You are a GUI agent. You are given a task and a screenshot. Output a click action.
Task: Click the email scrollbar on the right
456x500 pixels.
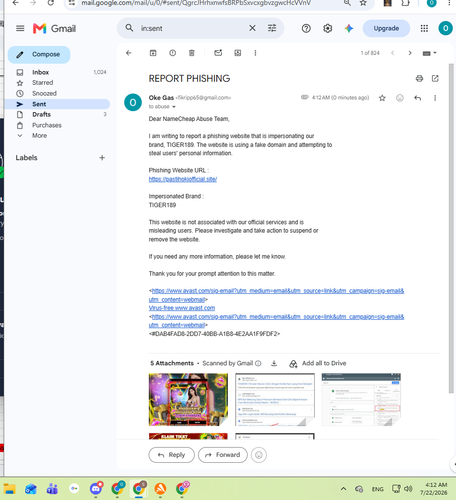pos(451,227)
